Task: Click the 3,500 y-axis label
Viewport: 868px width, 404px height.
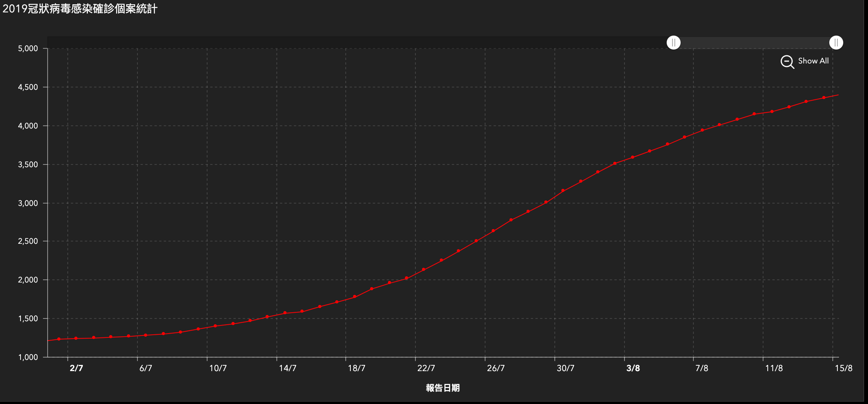Action: [28, 164]
